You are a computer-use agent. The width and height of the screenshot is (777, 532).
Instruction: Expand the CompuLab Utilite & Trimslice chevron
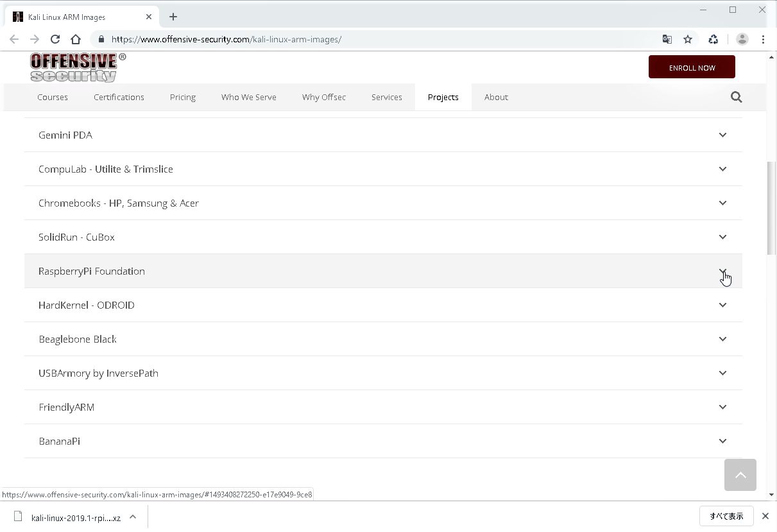tap(722, 169)
